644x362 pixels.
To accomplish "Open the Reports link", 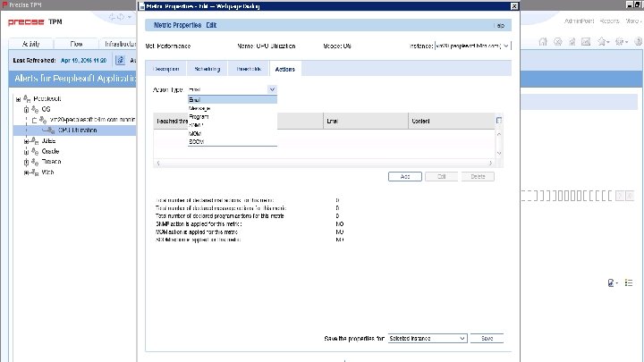I will pyautogui.click(x=609, y=21).
